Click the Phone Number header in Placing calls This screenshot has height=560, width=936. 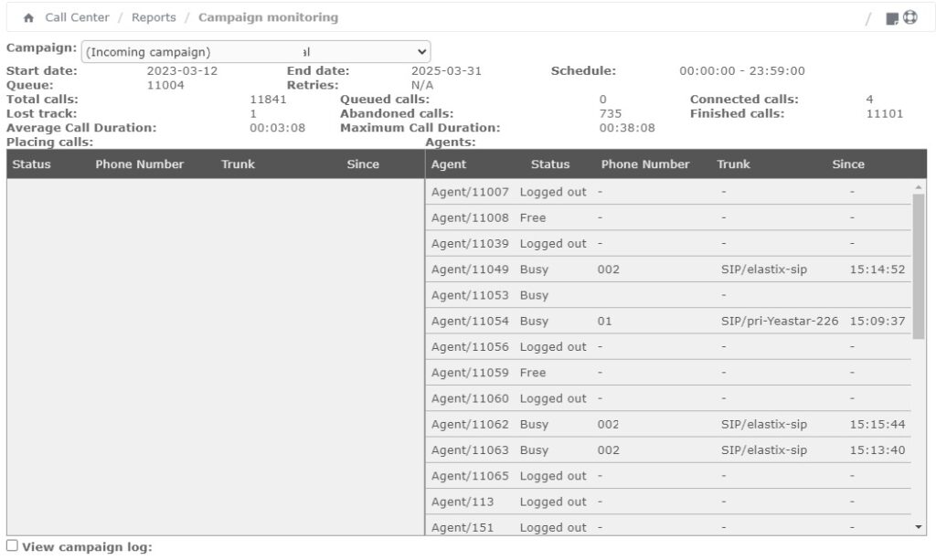tap(140, 164)
